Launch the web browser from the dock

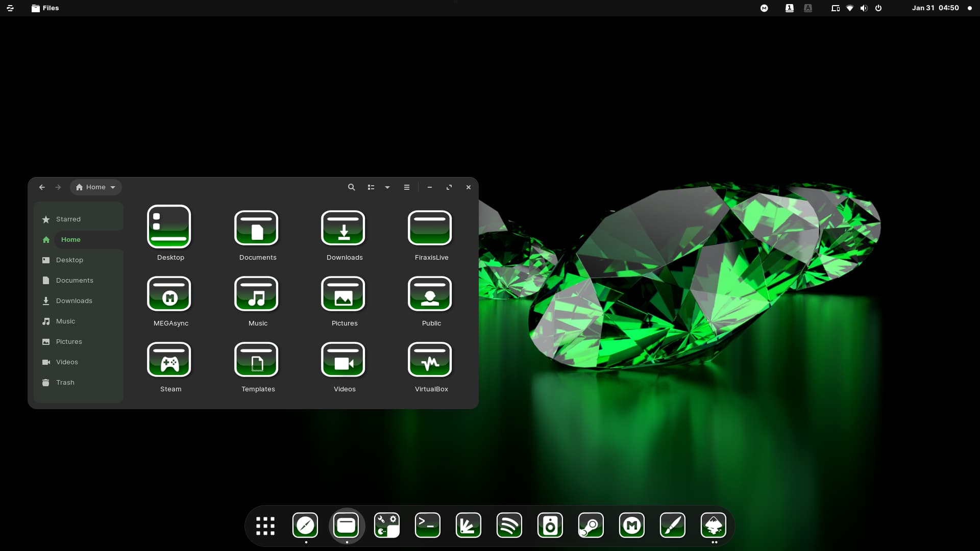coord(305,525)
